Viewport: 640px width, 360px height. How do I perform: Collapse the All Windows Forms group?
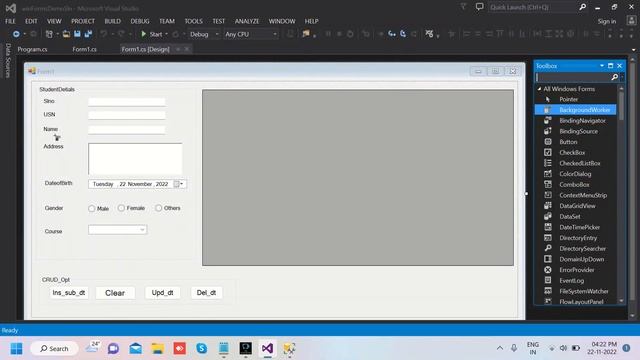pos(539,89)
